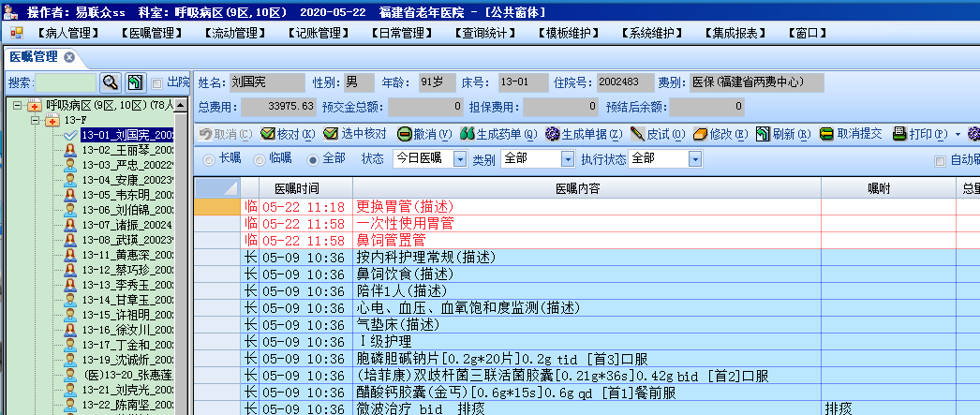Screen dimensions: 980x415
Task: Open the 模板维护 menu
Action: point(569,34)
